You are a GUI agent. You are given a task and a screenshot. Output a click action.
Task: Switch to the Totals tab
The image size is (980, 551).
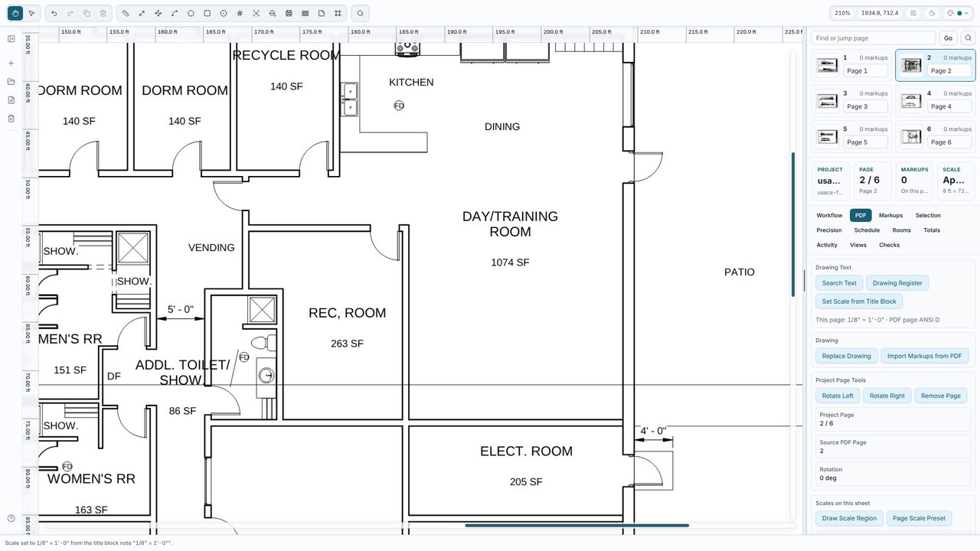tap(932, 230)
